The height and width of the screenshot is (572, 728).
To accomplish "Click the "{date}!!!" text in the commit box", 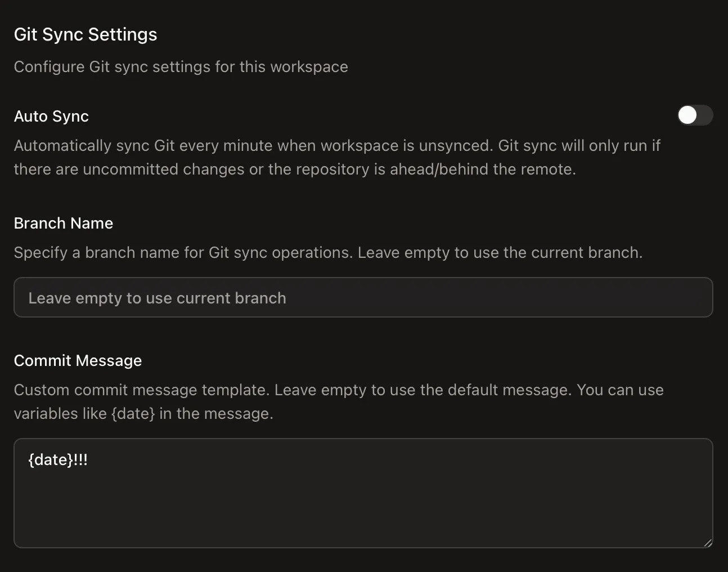I will coord(58,460).
